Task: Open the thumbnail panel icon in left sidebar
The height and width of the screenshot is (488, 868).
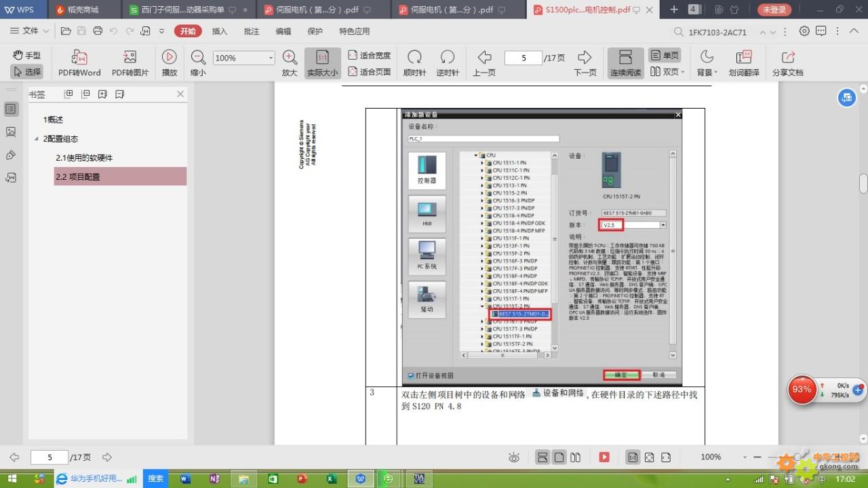Action: coord(11,132)
